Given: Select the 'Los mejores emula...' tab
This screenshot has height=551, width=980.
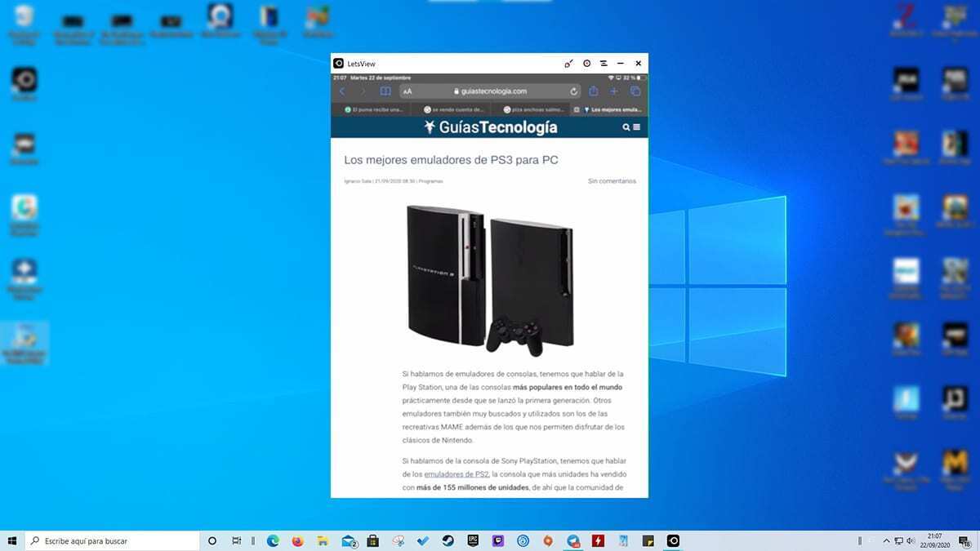Looking at the screenshot, I should click(x=608, y=109).
